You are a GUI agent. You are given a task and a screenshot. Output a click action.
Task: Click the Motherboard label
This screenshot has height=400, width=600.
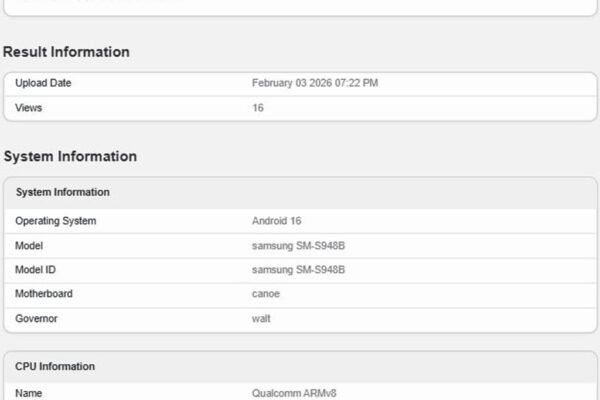tap(44, 294)
